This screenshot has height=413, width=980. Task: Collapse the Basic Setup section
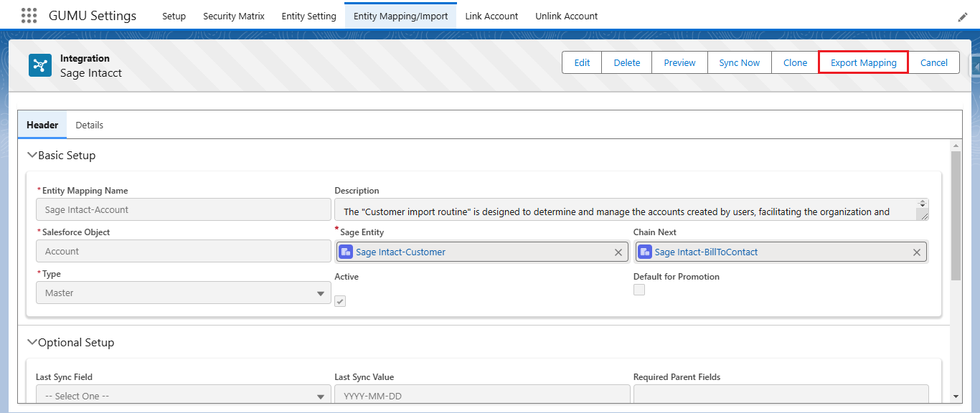pos(32,155)
